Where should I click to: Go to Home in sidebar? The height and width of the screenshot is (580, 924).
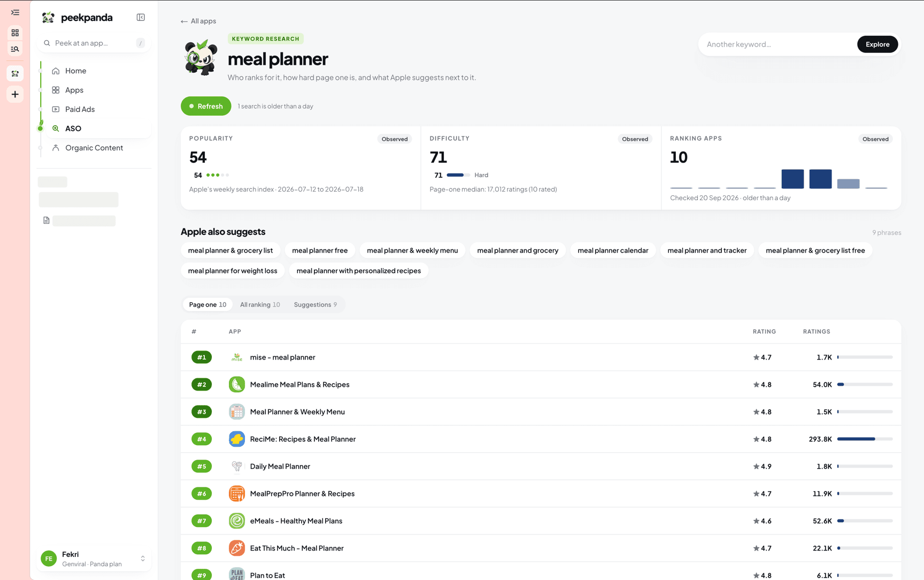tap(95, 71)
